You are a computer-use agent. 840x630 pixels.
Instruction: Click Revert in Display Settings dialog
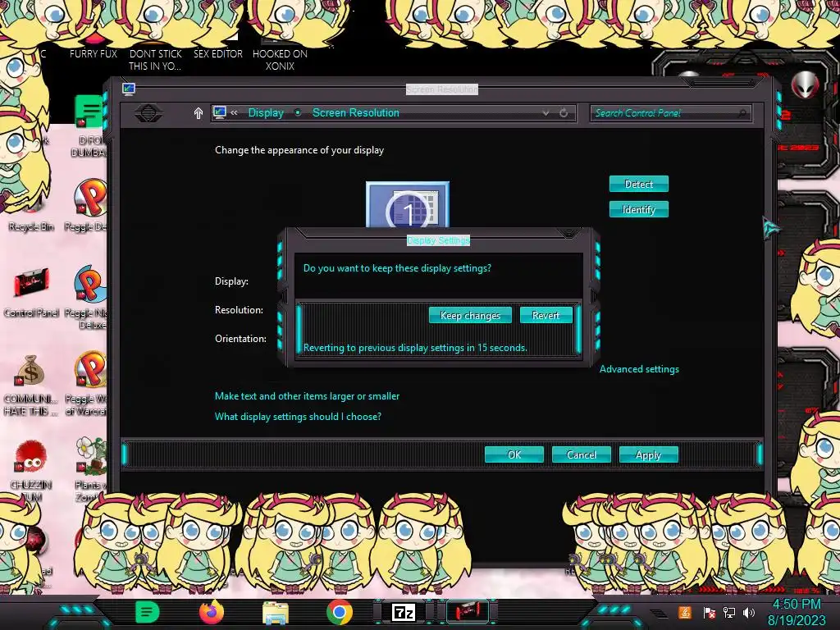[546, 316]
